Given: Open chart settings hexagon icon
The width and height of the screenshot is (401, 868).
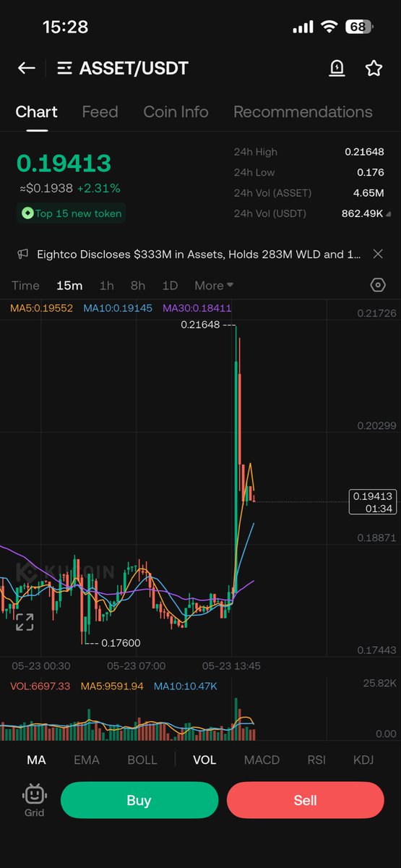Looking at the screenshot, I should (x=378, y=285).
